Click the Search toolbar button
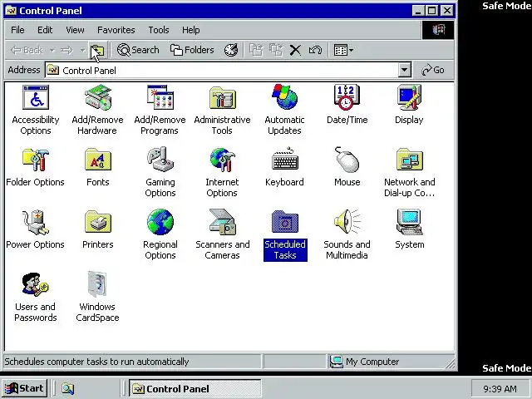Screen dimensions: 532x399 [138, 50]
